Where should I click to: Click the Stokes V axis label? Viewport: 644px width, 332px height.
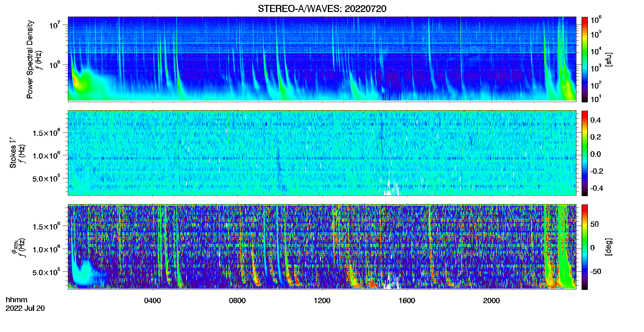[x=13, y=153]
